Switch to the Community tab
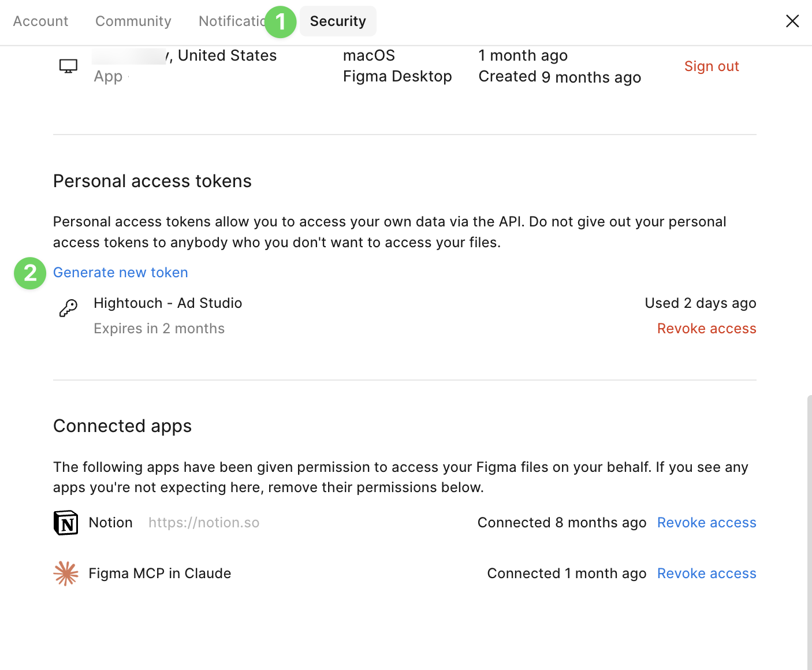Viewport: 812px width, 670px height. 133,21
